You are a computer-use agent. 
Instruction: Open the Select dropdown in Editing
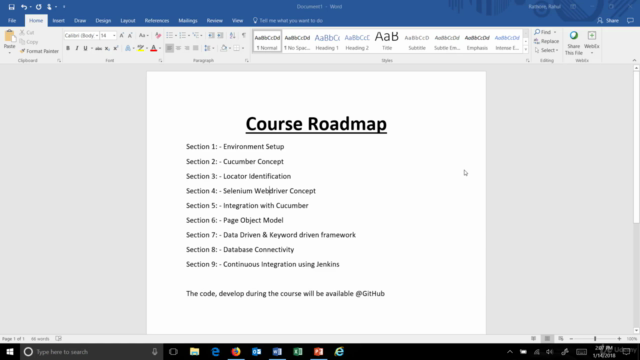[x=547, y=50]
